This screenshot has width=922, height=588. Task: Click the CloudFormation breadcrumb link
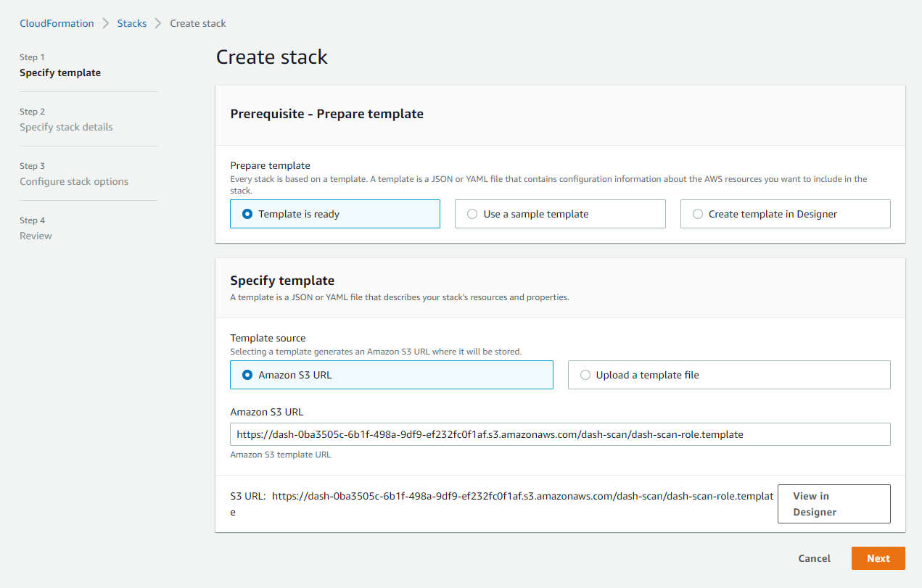pyautogui.click(x=57, y=23)
